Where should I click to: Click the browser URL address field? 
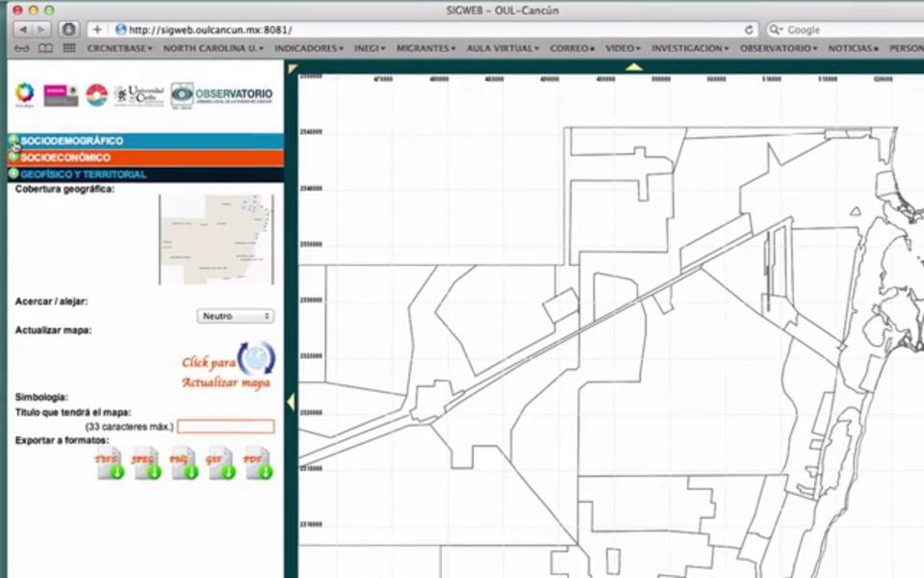pos(423,30)
